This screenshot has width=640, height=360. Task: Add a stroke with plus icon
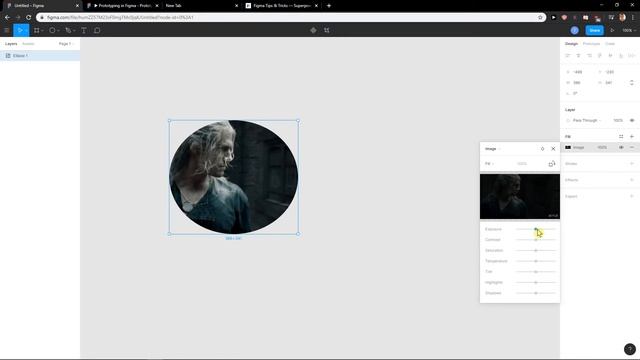coord(632,164)
